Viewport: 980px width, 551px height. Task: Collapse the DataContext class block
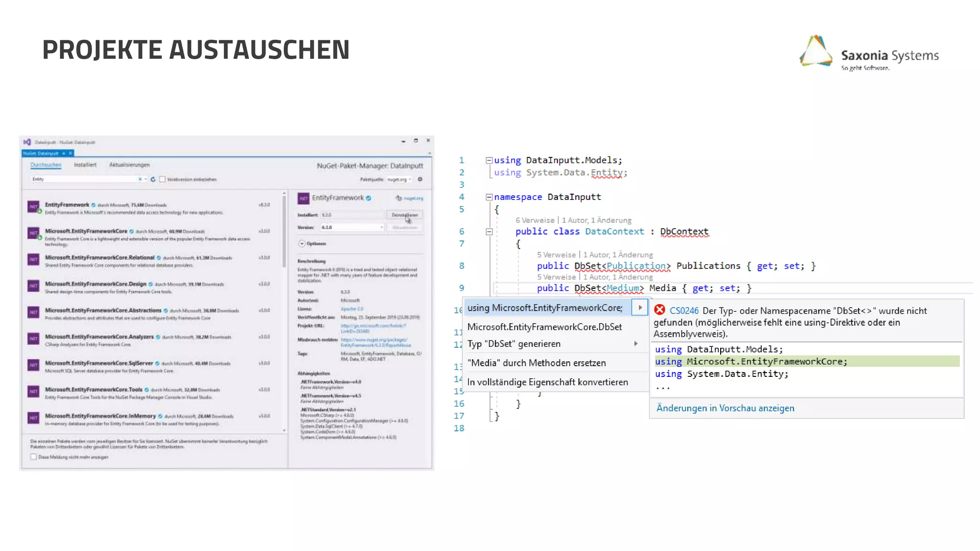point(489,231)
